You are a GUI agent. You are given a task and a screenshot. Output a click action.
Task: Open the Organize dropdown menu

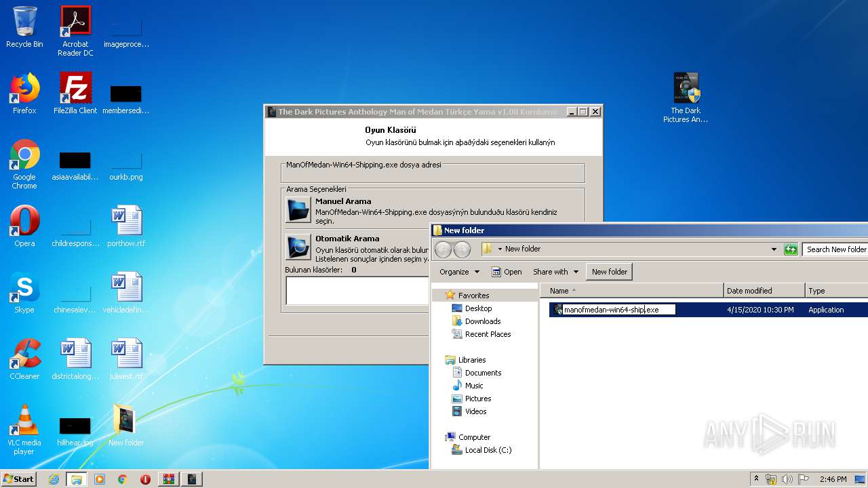[459, 272]
